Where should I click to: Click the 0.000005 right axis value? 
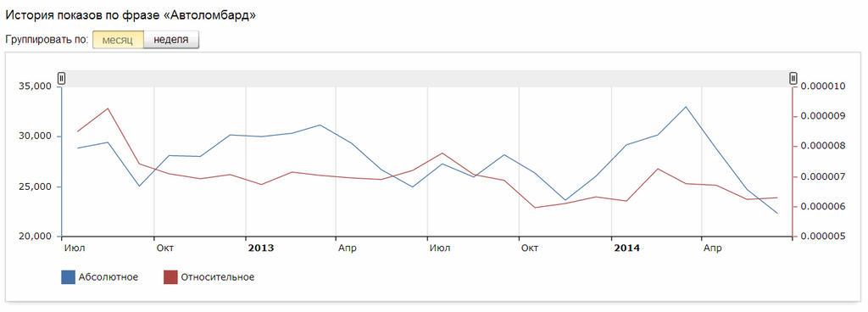822,237
